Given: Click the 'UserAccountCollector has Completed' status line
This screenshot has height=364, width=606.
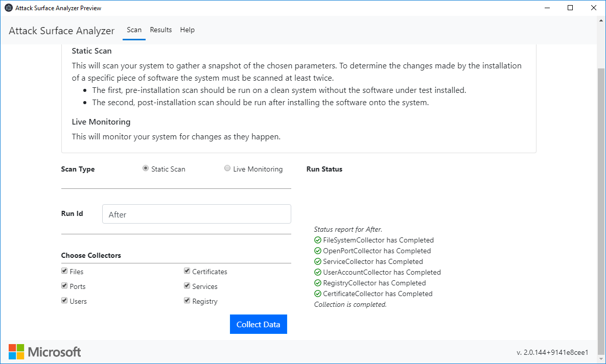Looking at the screenshot, I should click(382, 272).
